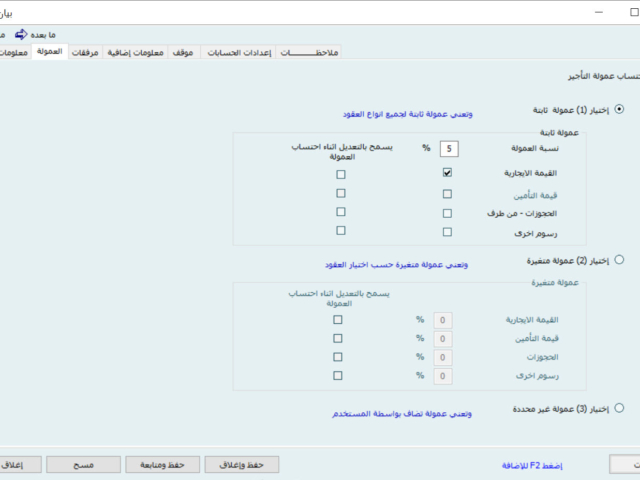Screen dimensions: 640x480
Task: Click variable 'قيمة التأمين' percent field
Action: (x=442, y=339)
